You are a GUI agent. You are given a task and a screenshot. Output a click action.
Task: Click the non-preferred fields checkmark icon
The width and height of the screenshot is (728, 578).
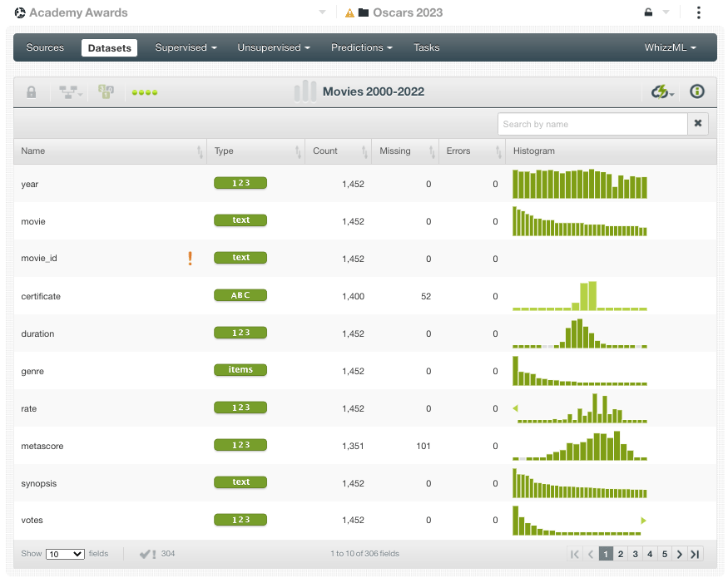148,554
